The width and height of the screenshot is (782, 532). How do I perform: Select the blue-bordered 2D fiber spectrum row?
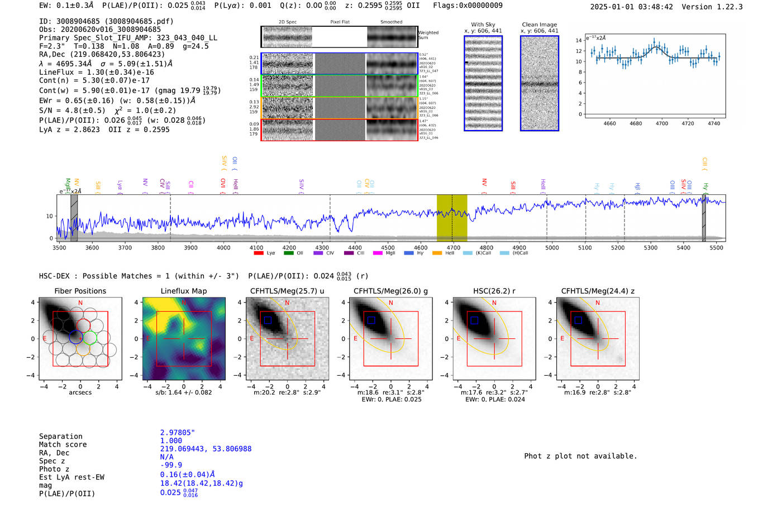340,64
